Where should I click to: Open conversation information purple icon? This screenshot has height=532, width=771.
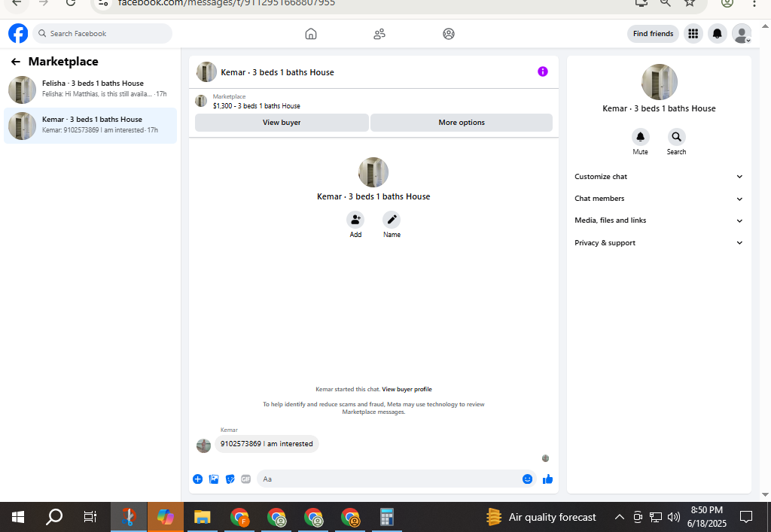tap(542, 71)
